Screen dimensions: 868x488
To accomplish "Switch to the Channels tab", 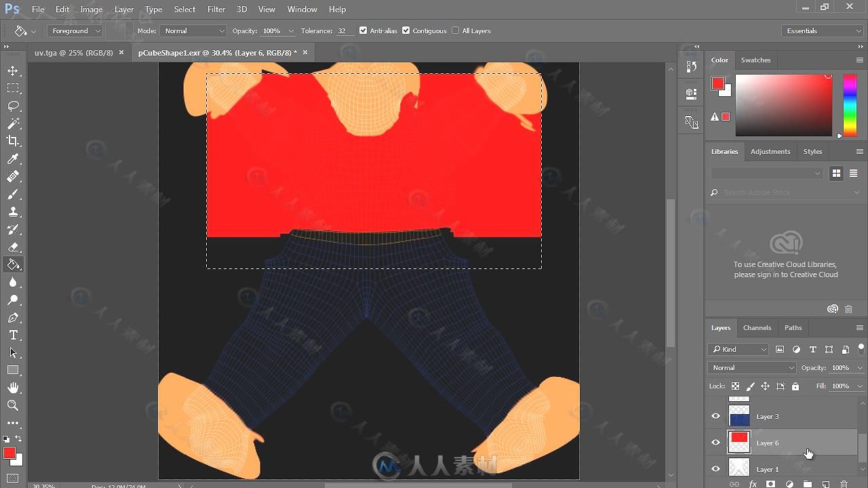I will click(757, 328).
